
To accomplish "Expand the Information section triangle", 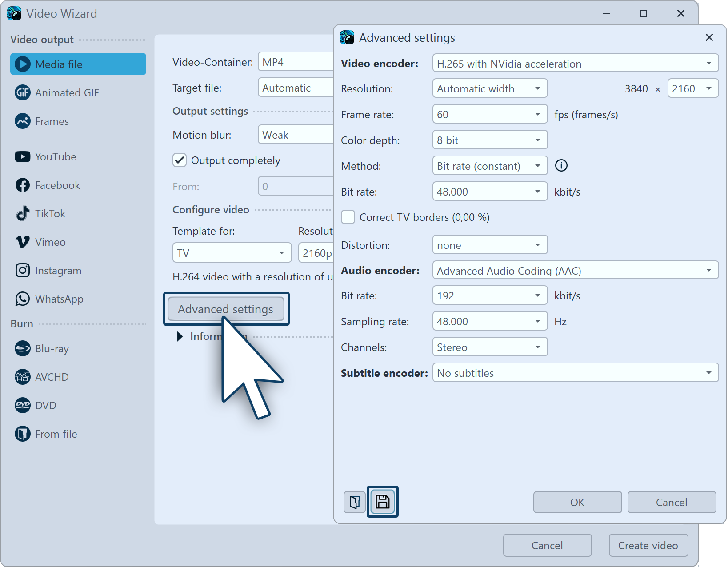I will [180, 336].
